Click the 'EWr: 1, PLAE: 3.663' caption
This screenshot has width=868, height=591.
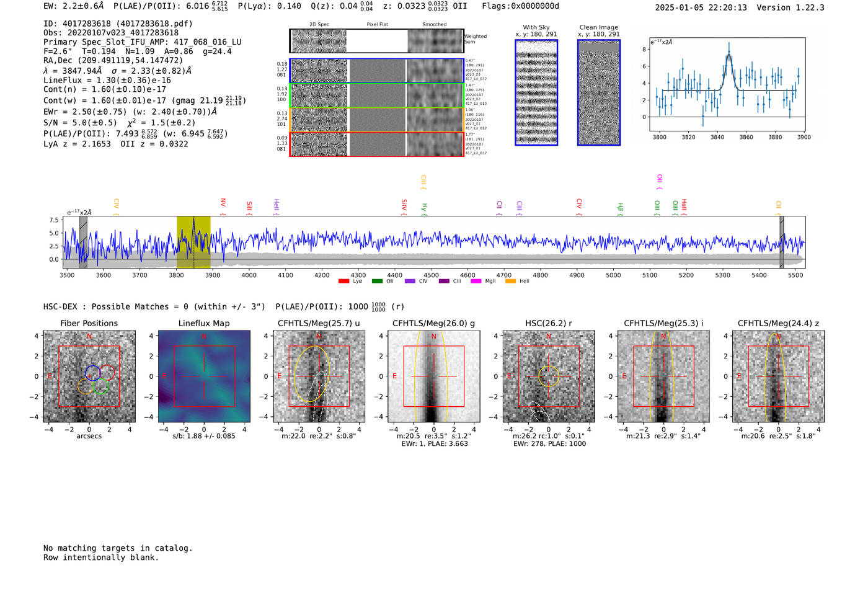click(435, 443)
